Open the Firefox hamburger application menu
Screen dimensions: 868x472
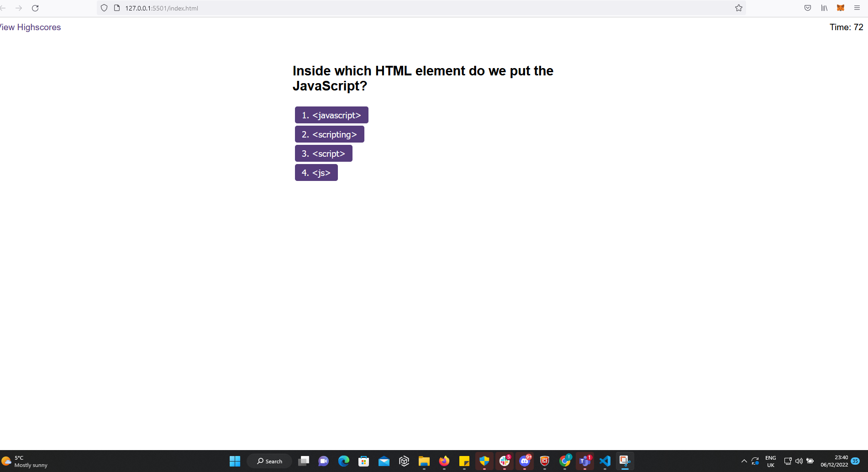pyautogui.click(x=857, y=8)
